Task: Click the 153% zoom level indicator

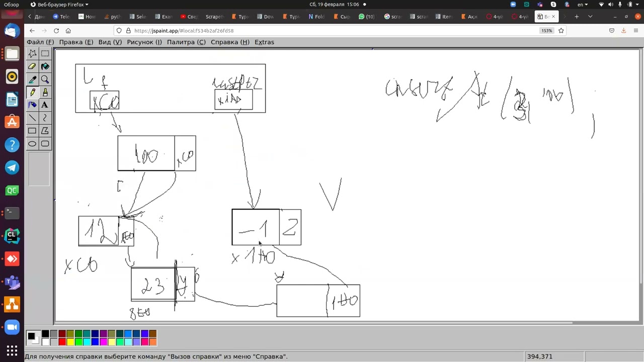Action: point(547,31)
